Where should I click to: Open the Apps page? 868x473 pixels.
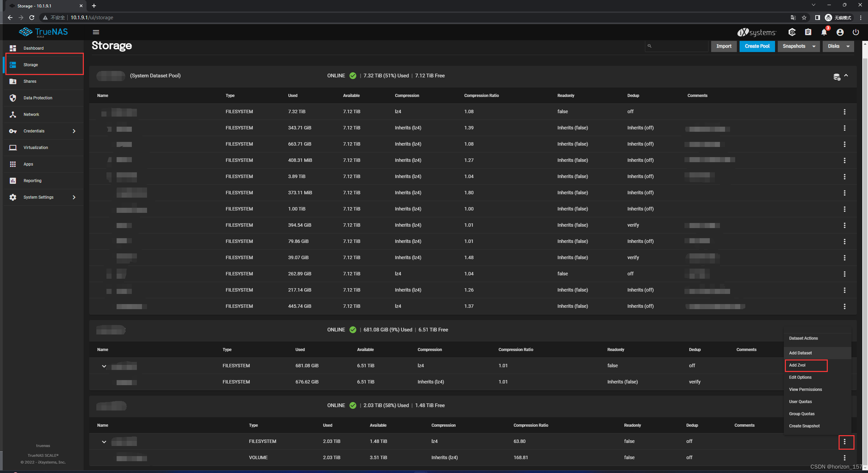coord(28,164)
